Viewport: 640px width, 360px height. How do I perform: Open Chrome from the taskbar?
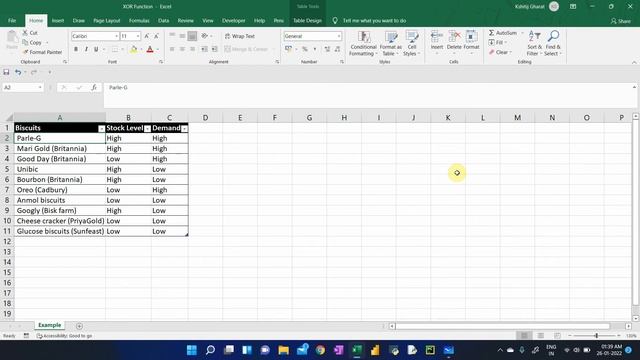click(320, 350)
